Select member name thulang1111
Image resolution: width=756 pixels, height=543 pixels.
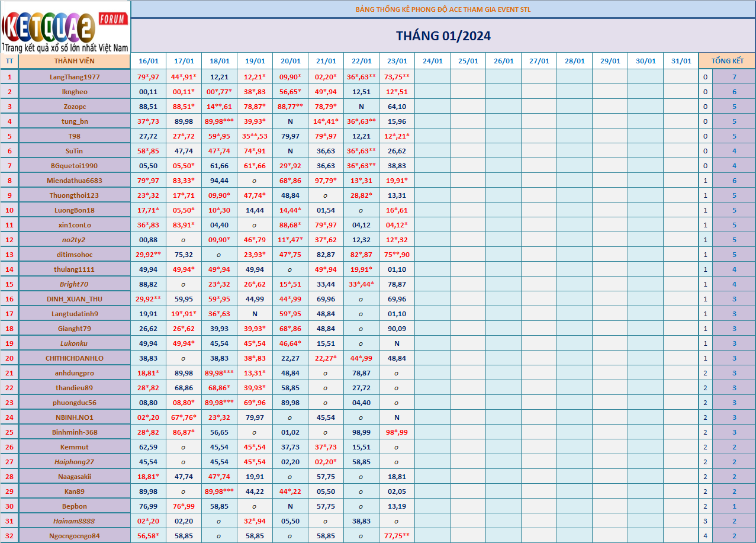[x=75, y=269]
